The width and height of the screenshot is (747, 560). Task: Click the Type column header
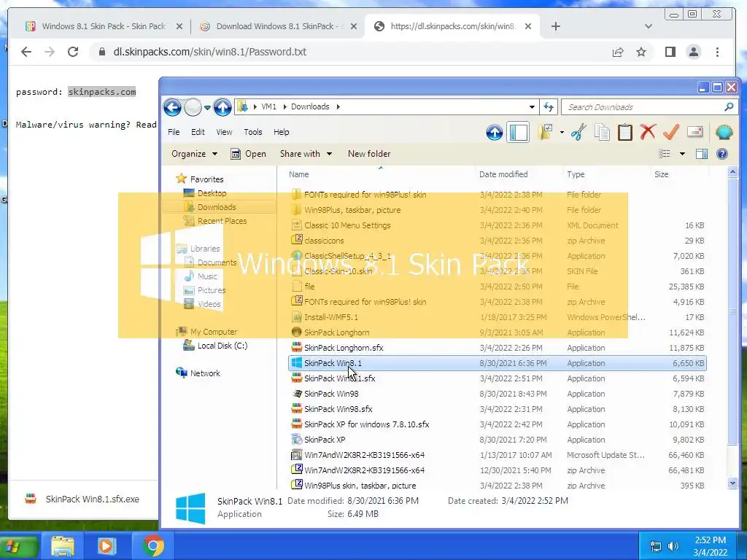pyautogui.click(x=606, y=174)
